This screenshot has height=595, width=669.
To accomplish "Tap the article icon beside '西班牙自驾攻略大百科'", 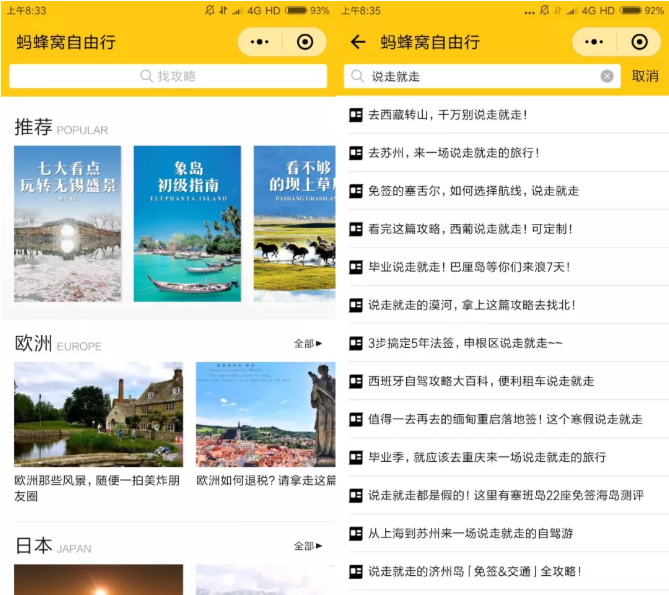I will click(x=356, y=381).
